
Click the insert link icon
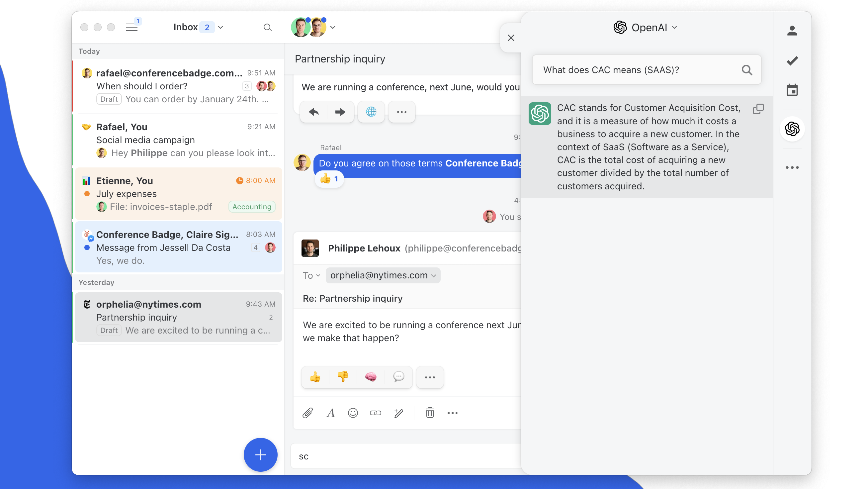click(x=375, y=413)
